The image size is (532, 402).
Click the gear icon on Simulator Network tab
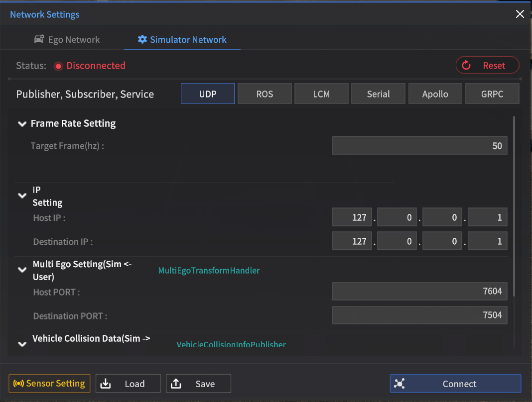pyautogui.click(x=142, y=39)
